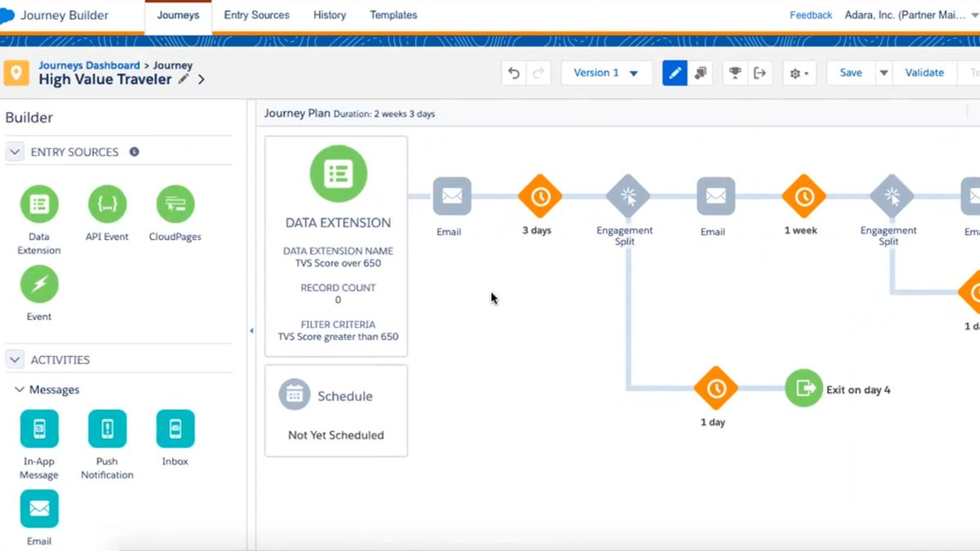The image size is (980, 551).
Task: Click the undo arrow in the toolbar
Action: 514,73
